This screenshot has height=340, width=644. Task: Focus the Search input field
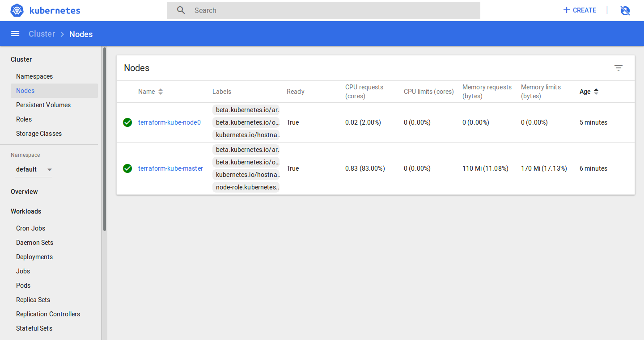coord(323,10)
